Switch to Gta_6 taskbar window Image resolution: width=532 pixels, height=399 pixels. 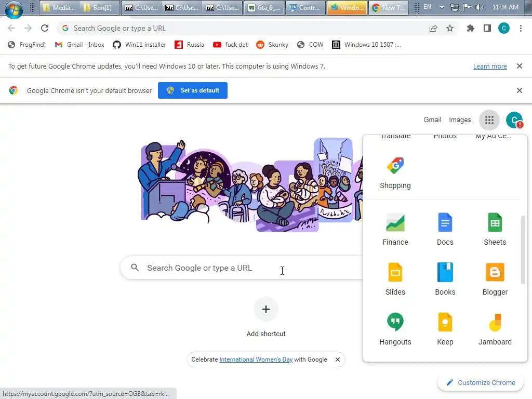click(x=264, y=7)
